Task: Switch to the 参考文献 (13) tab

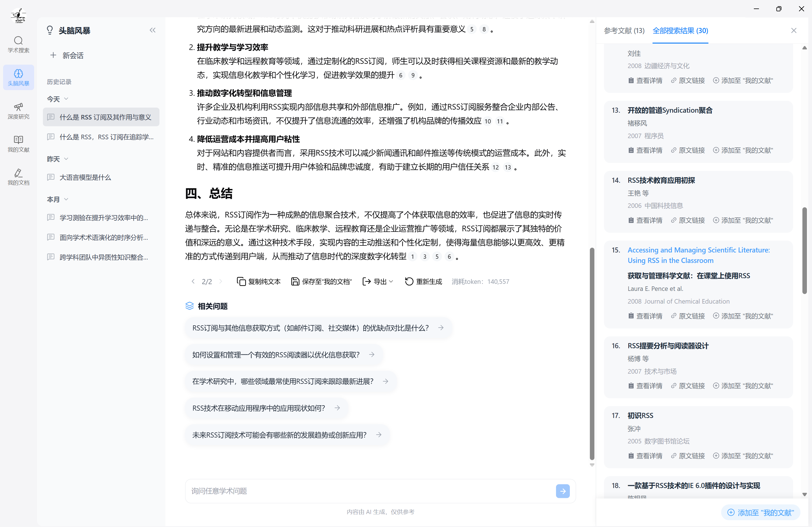Action: pos(624,31)
